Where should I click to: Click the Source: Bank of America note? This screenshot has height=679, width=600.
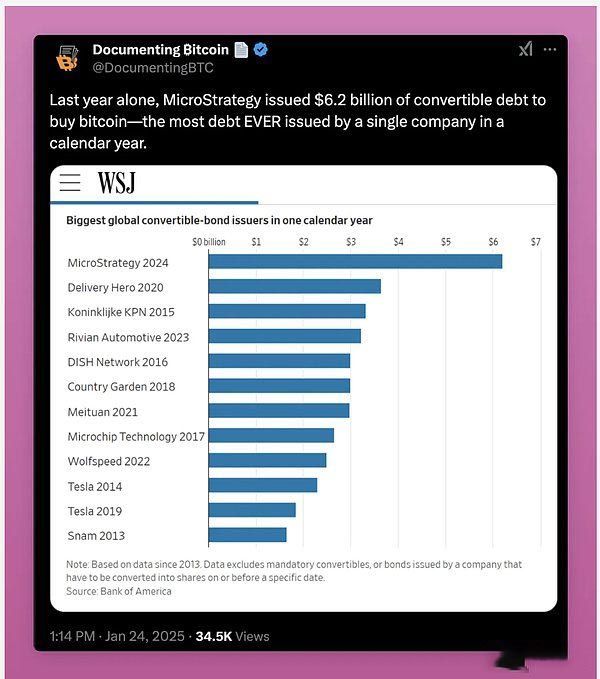coord(119,591)
